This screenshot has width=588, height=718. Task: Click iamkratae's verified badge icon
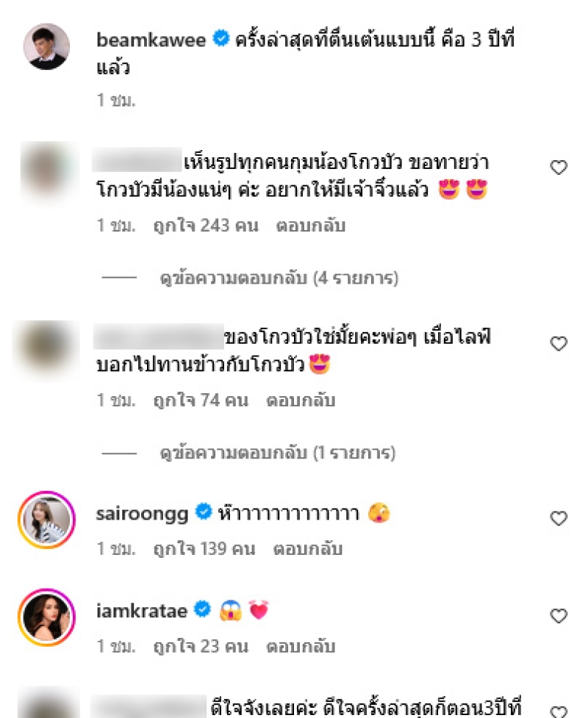[x=203, y=610]
